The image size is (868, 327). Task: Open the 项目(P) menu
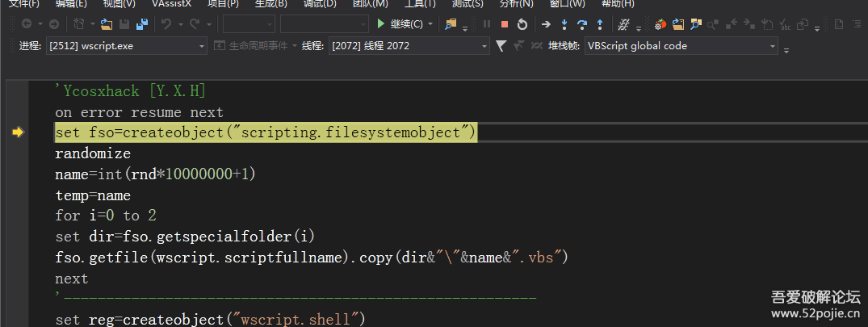[223, 4]
